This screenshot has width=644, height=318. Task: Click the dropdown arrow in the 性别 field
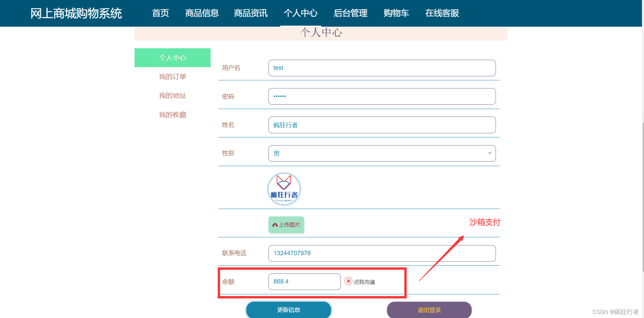489,153
